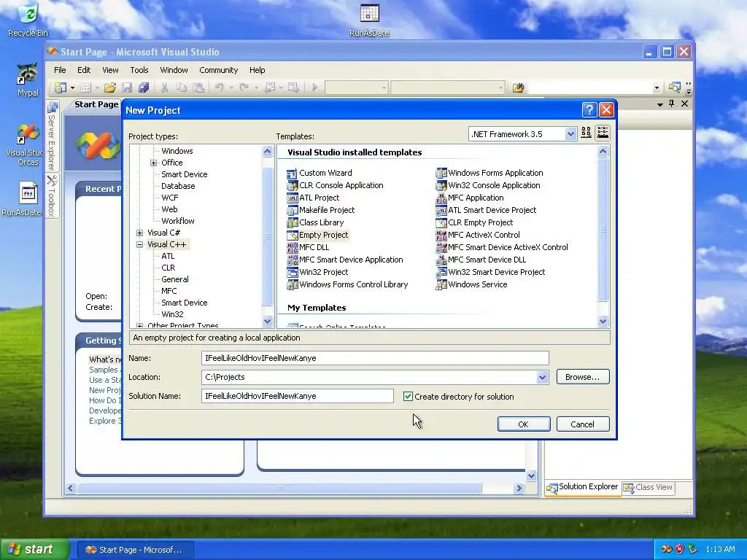Pick the Makefile Project template
Viewport: 747px width, 560px height.
point(321,210)
